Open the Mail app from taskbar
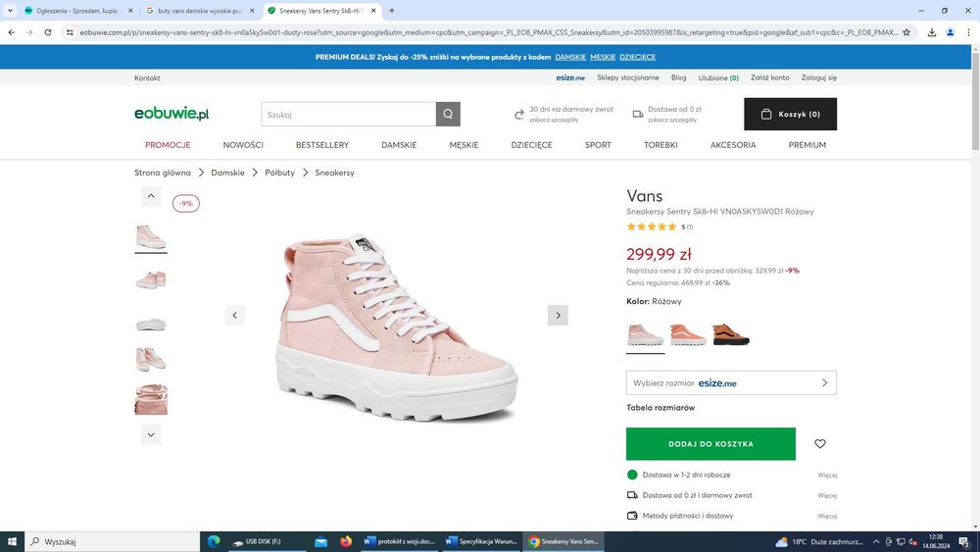 click(320, 541)
